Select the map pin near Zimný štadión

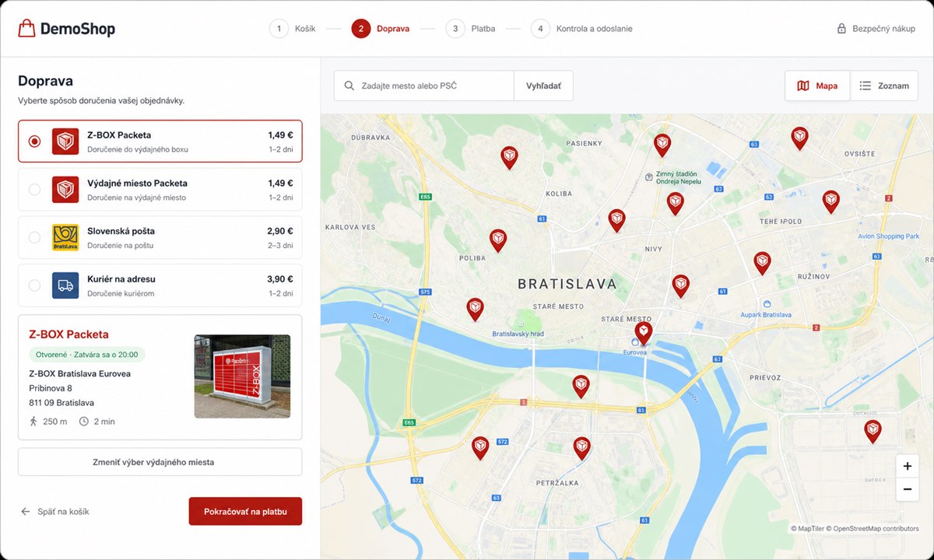point(675,202)
